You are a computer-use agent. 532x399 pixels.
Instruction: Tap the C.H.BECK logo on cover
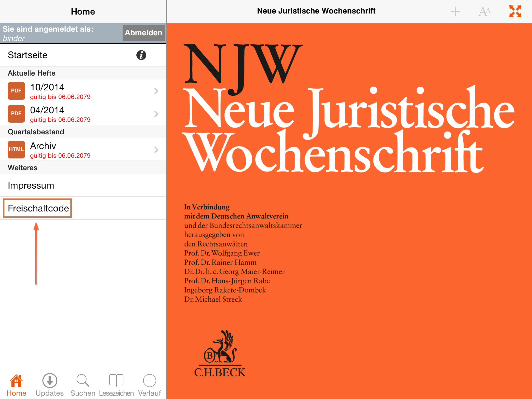[x=220, y=354]
